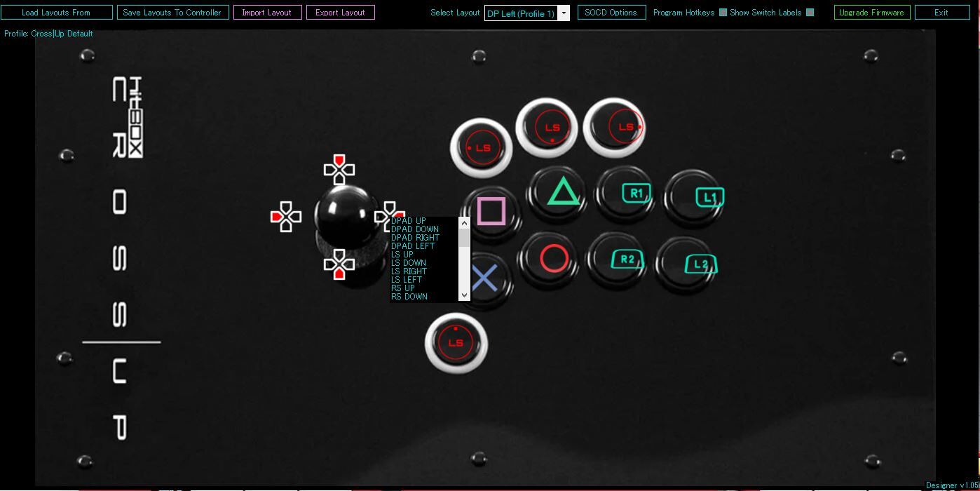Select the left D-pad icon beside the joystick
Screen dimensions: 980x491
[285, 217]
